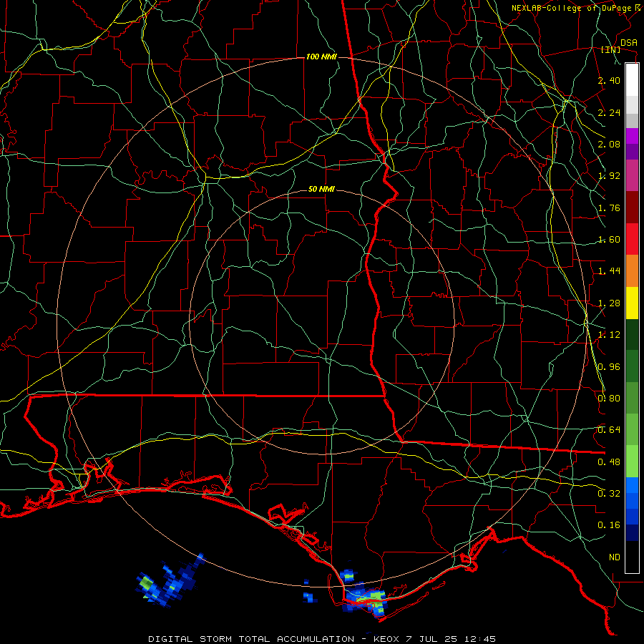Click the 100 NMI range ring label
This screenshot has width=644, height=644.
[x=321, y=57]
